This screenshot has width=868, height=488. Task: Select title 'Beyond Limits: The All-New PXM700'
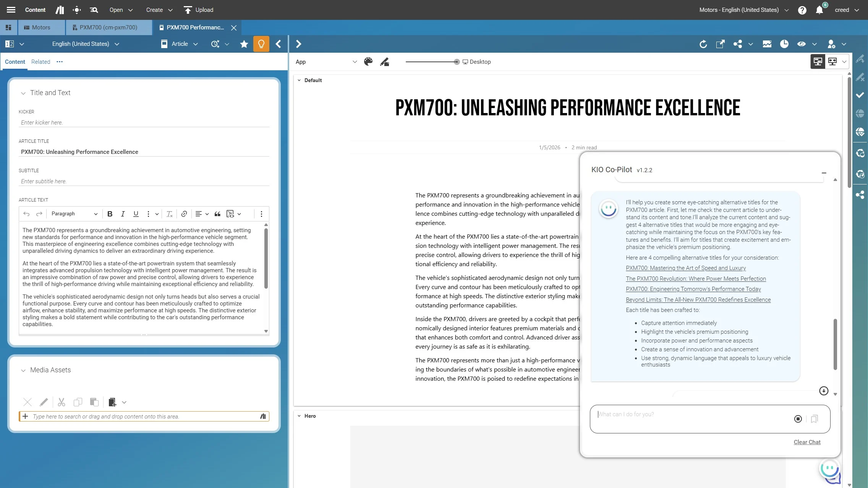click(698, 300)
